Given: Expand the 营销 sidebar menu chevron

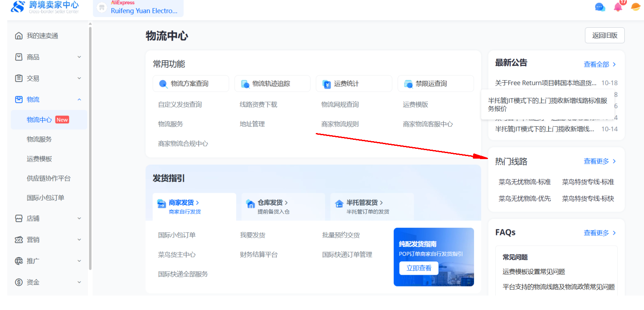Looking at the screenshot, I should tap(79, 240).
